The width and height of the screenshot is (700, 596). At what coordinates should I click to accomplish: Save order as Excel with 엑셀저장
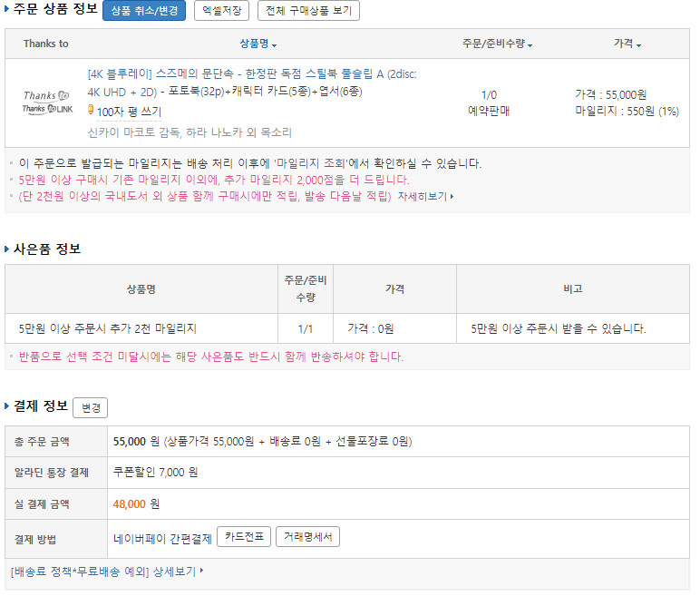222,11
